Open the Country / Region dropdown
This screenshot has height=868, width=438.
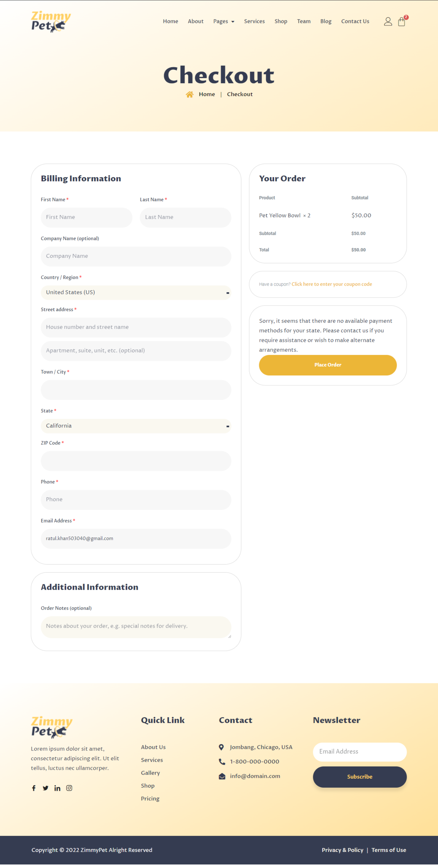coord(136,292)
